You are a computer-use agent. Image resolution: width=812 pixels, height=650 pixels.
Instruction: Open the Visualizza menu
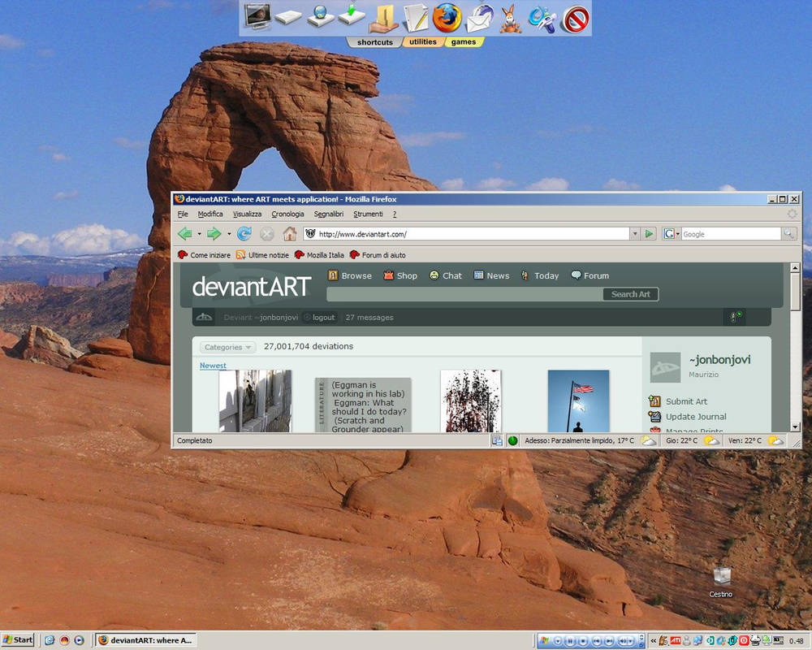coord(247,214)
